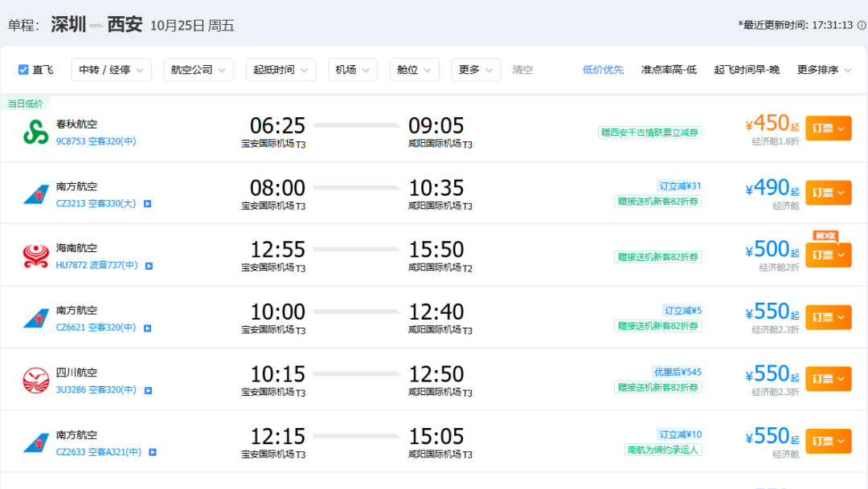Open video icon beside HU7872 波音737
This screenshot has height=489, width=868.
pos(149,266)
